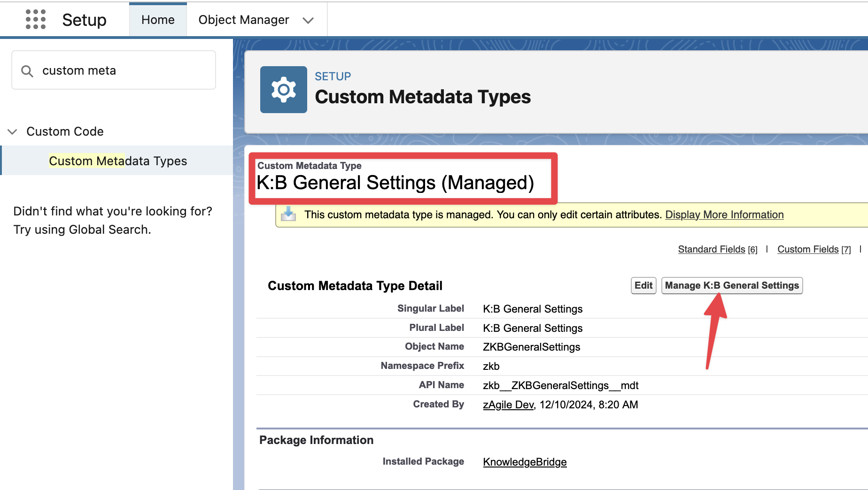
Task: Switch to the Home tab
Action: tap(158, 20)
